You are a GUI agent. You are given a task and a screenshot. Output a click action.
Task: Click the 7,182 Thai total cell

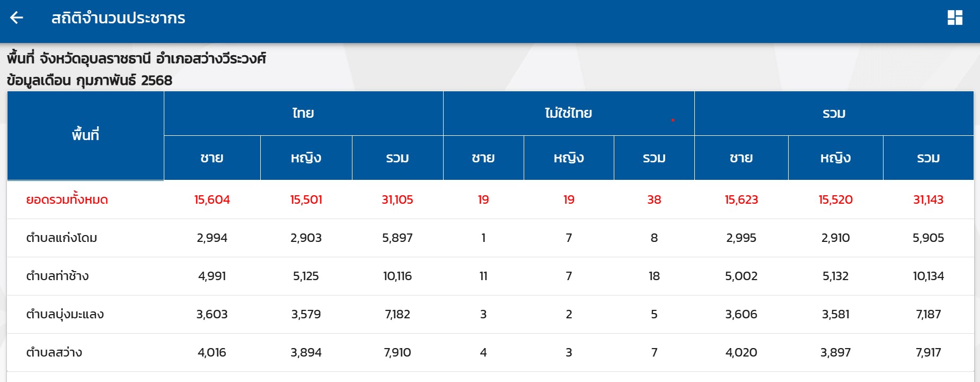[398, 315]
